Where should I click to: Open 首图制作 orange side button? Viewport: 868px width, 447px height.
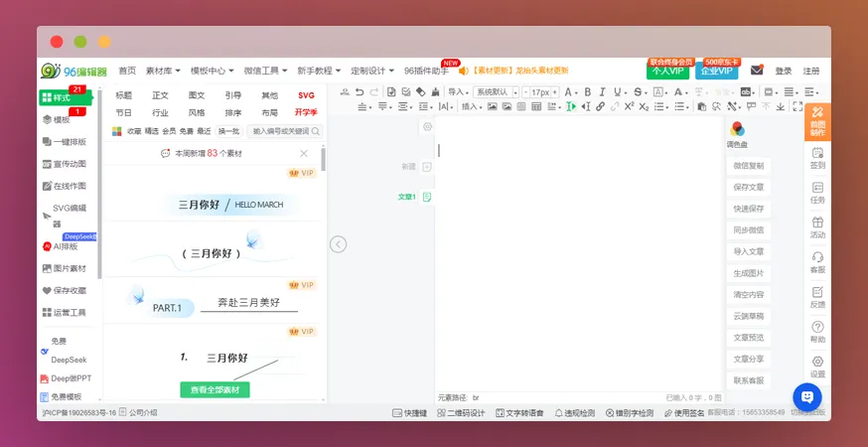[x=817, y=122]
